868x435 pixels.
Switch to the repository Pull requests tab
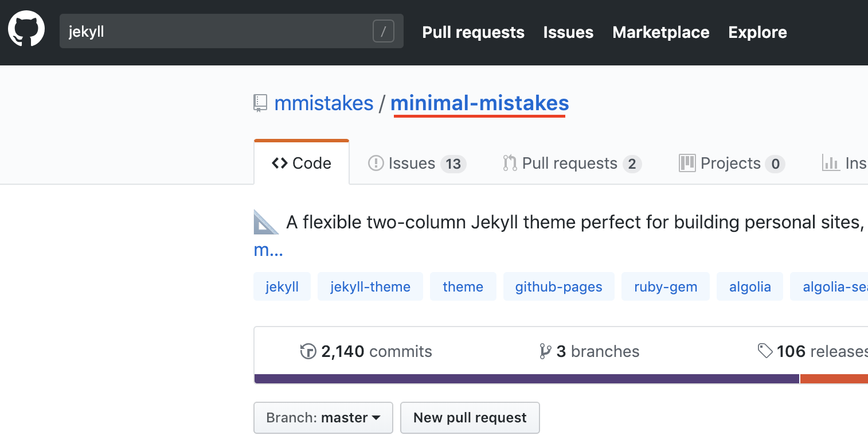pyautogui.click(x=572, y=164)
